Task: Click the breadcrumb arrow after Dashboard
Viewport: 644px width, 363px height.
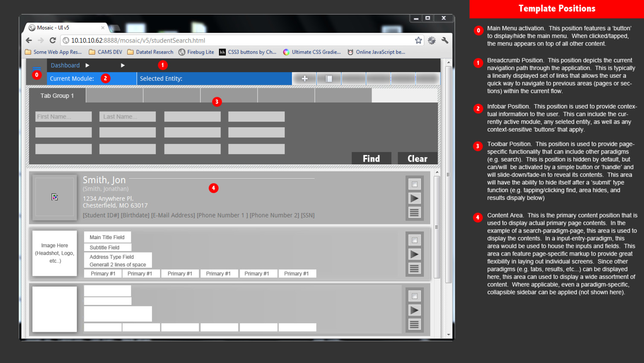Action: 87,65
